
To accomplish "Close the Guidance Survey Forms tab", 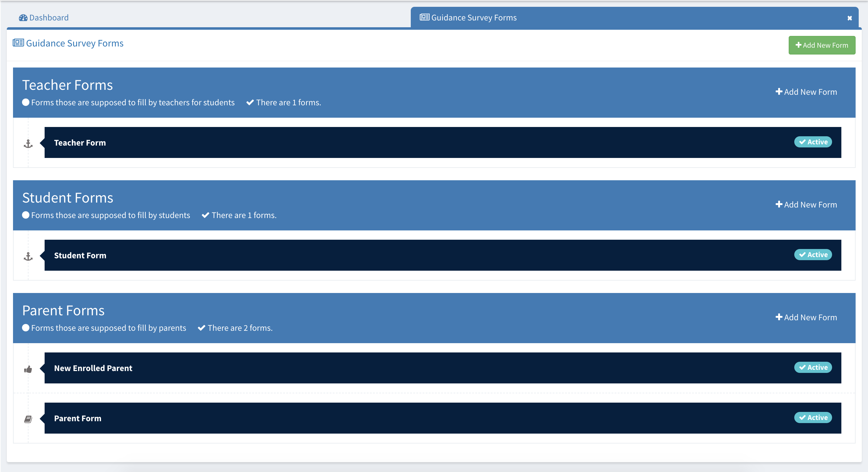I will coord(849,18).
